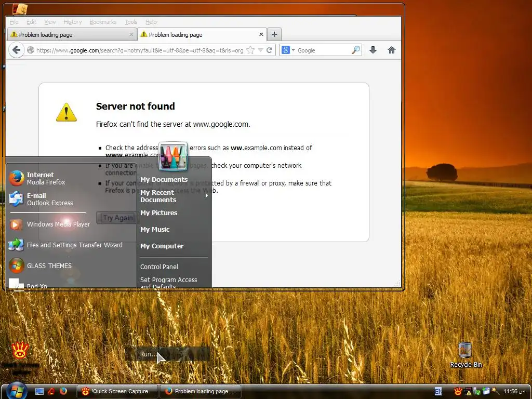This screenshot has height=399, width=532.
Task: Click Run... in the Start menu
Action: click(x=148, y=354)
